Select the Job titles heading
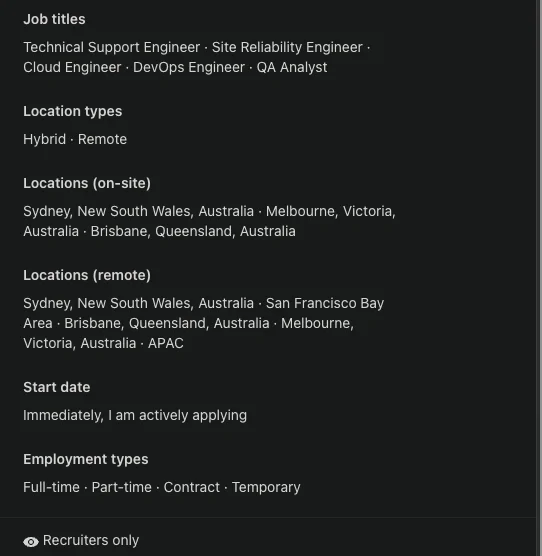This screenshot has height=556, width=542. 54,19
